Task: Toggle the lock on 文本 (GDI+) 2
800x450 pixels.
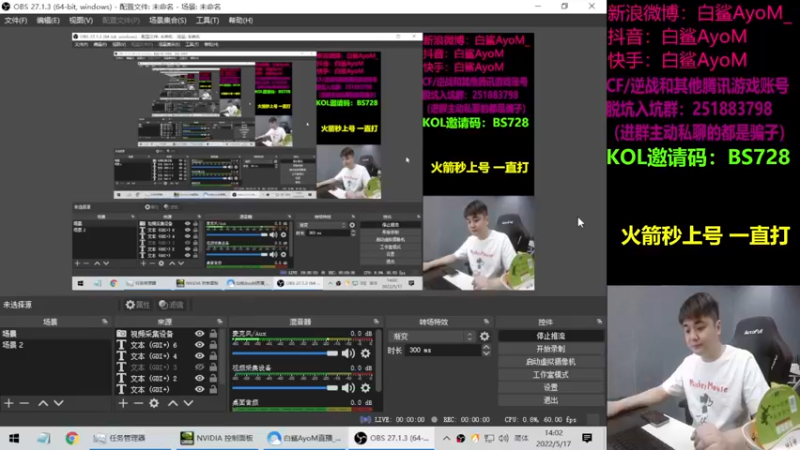Action: pyautogui.click(x=213, y=378)
